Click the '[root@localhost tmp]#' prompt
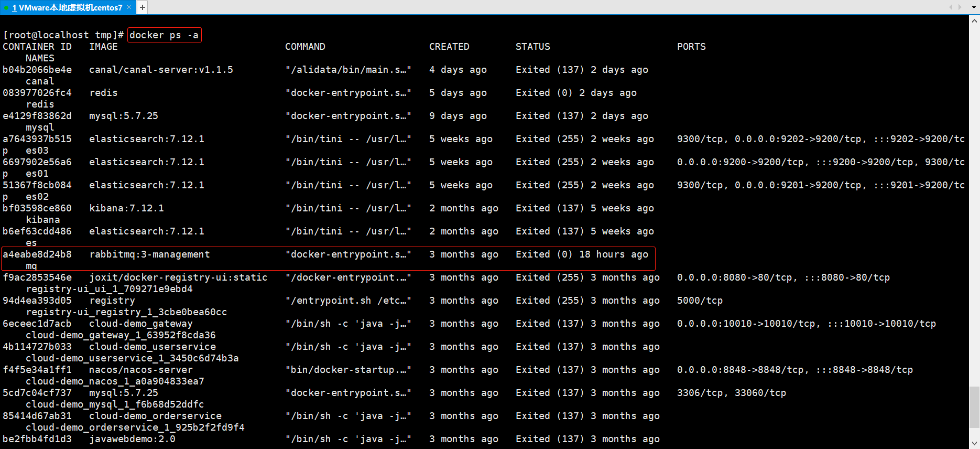The height and width of the screenshot is (449, 980). (63, 35)
